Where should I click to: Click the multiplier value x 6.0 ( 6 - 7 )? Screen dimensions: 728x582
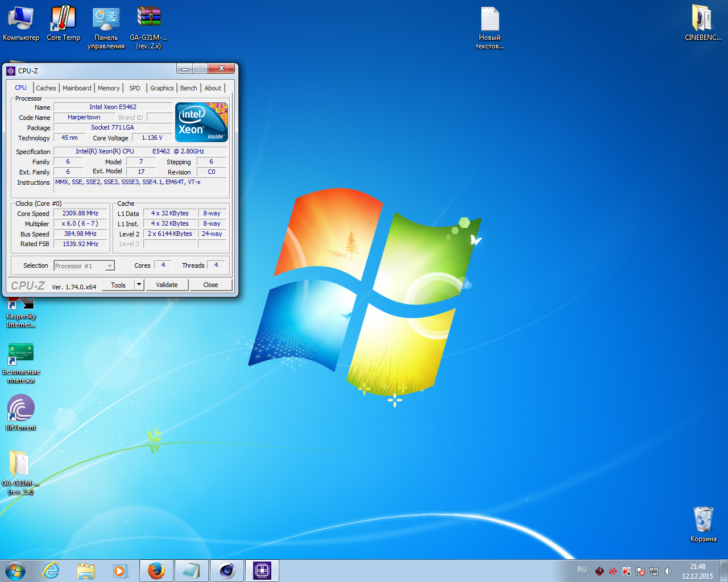(80, 223)
